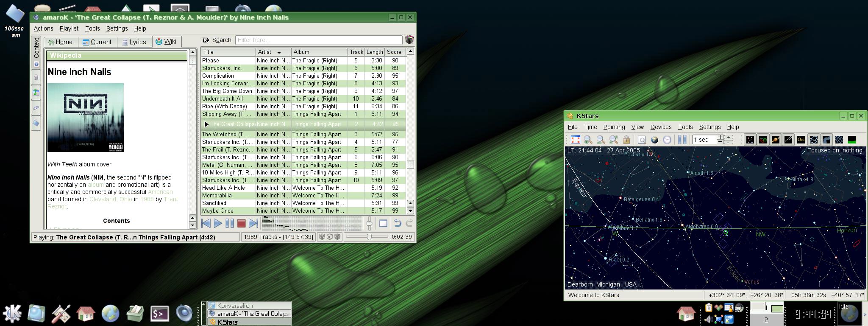
Task: Click the third cube icon in amaroK status bar
Action: pos(337,237)
